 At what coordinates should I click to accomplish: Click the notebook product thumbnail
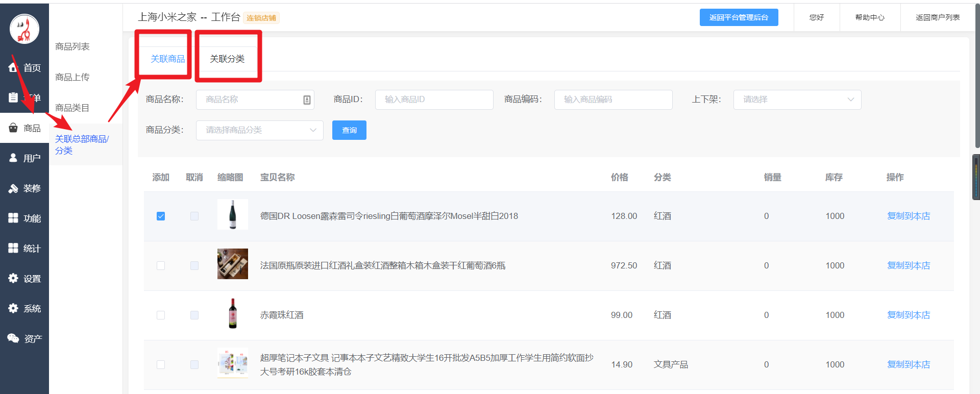[233, 363]
